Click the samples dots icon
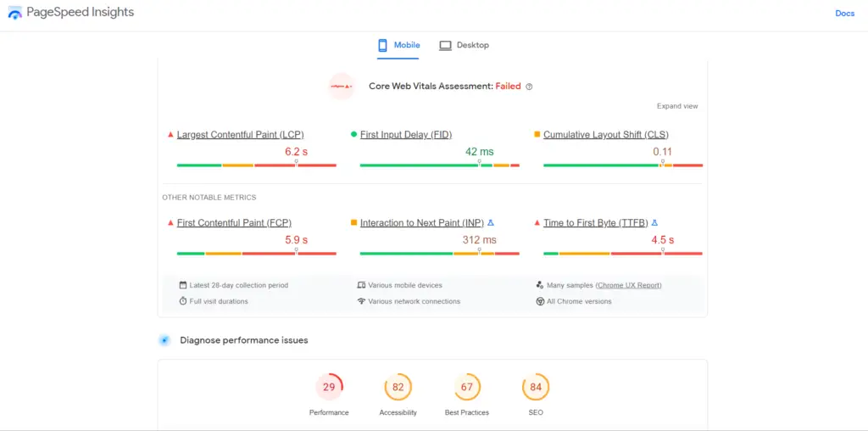Viewport: 868px width, 431px height. [540, 285]
